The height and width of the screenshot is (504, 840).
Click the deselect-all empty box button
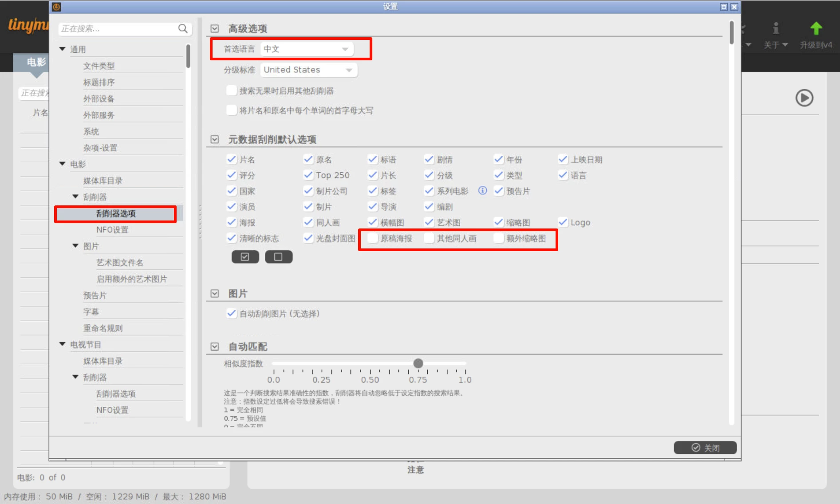coord(278,257)
